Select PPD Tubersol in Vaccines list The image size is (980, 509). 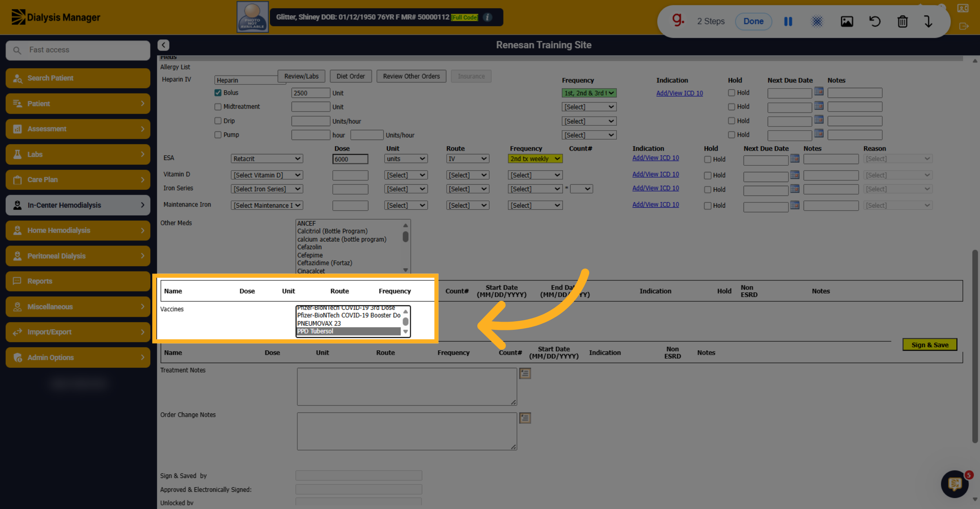(x=348, y=331)
